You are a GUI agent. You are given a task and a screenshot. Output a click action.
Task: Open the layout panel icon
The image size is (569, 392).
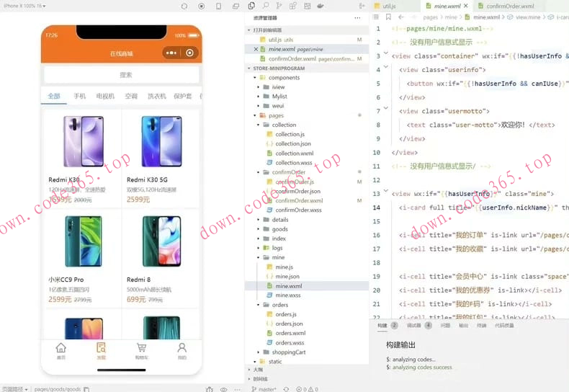click(307, 6)
